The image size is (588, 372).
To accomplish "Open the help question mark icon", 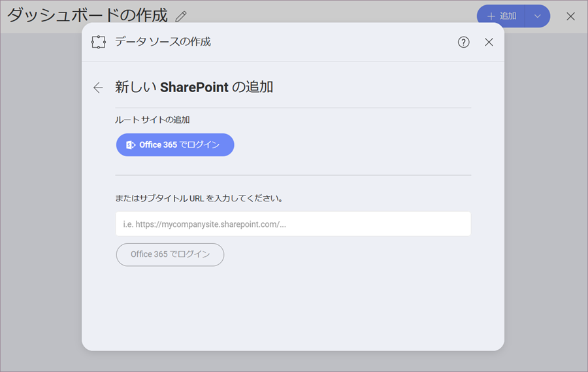I will [x=463, y=42].
